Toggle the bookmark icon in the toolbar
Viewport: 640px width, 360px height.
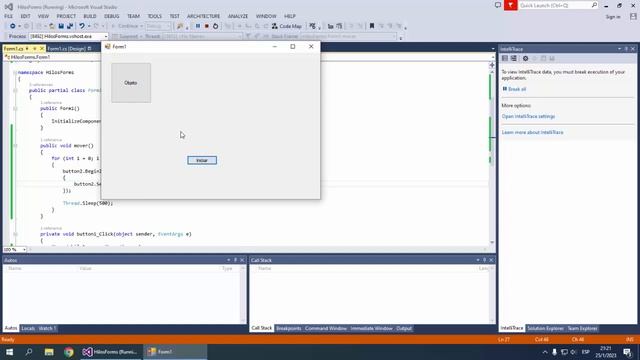click(372, 26)
